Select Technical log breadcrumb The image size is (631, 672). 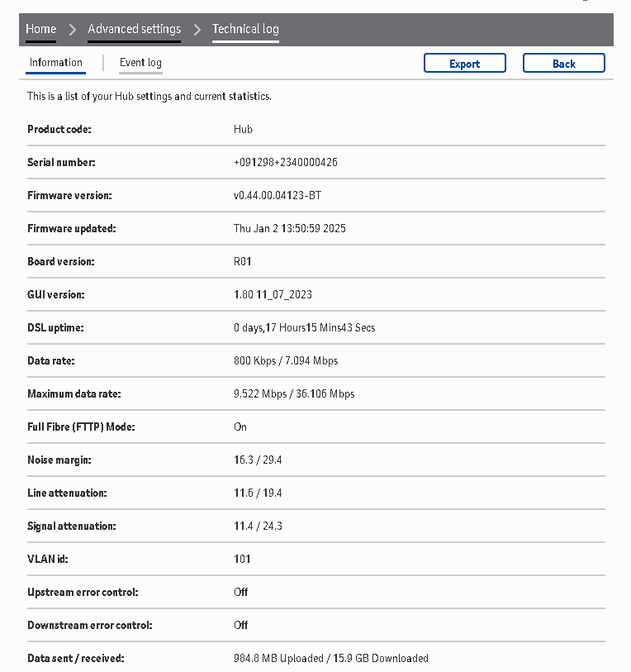pos(245,30)
